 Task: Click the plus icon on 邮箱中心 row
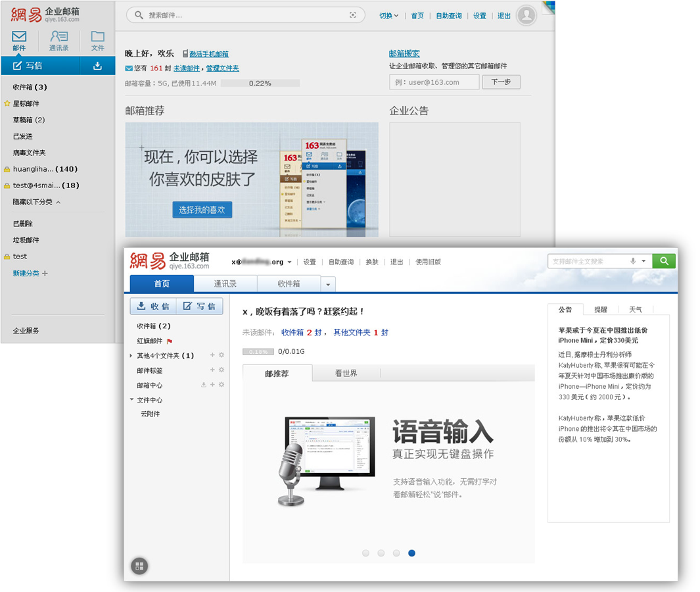212,385
